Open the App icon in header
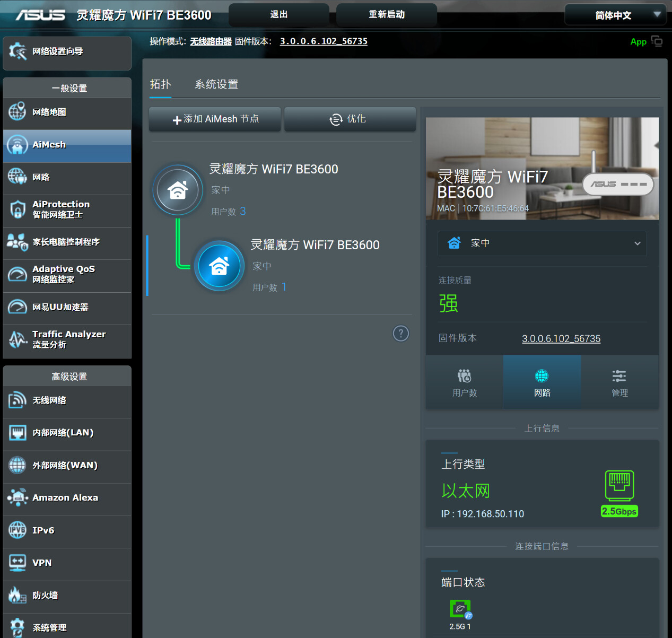 click(x=657, y=41)
